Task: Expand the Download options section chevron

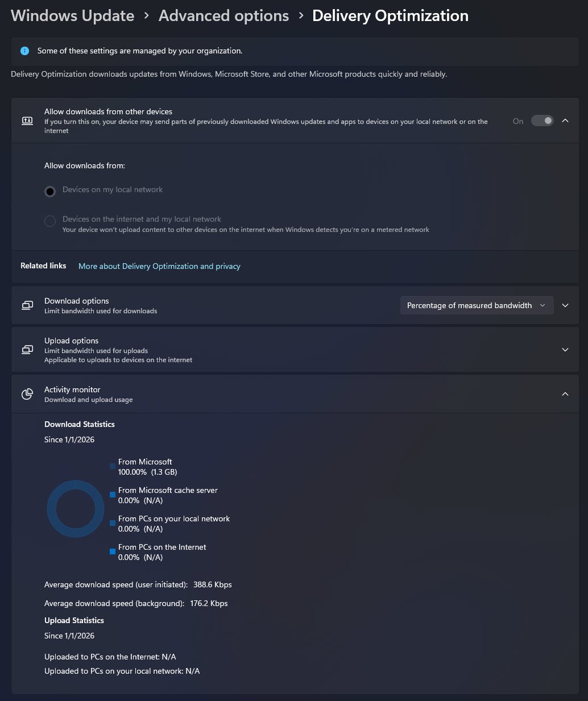Action: pos(565,305)
